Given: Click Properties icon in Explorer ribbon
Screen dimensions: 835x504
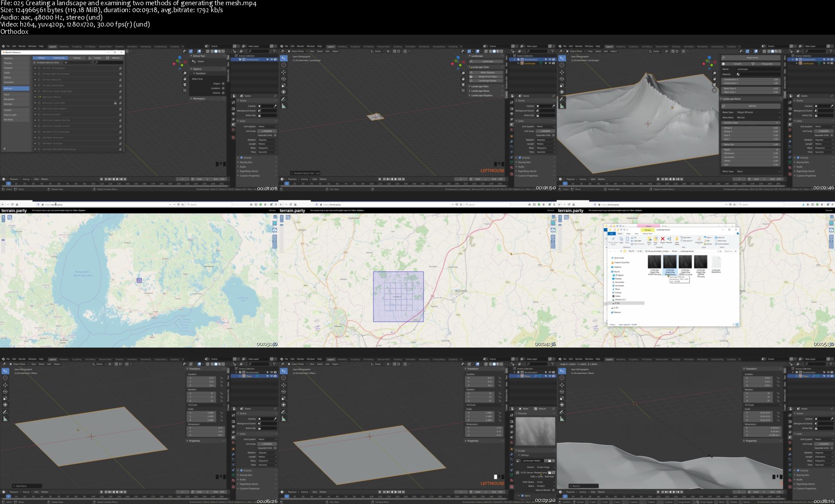Looking at the screenshot, I should (699, 241).
